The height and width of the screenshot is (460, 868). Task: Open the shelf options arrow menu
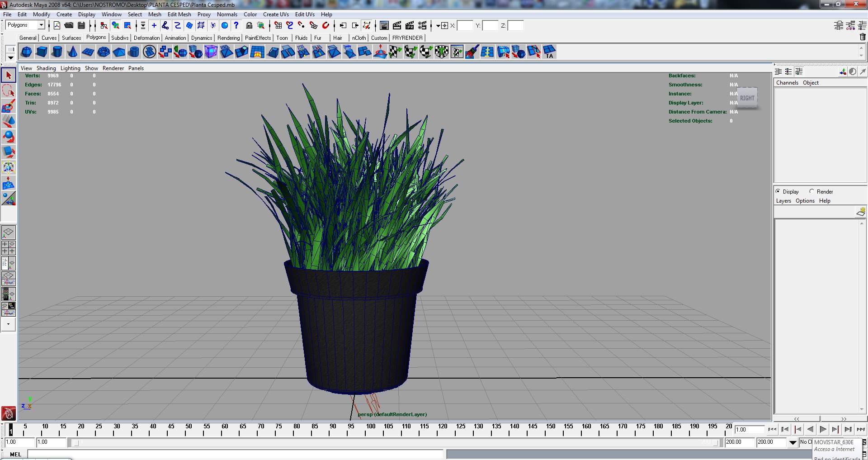click(x=10, y=58)
